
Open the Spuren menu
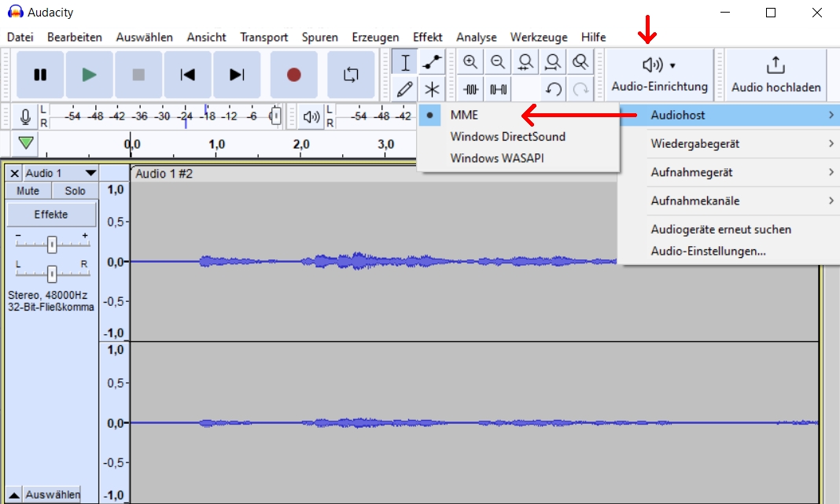point(320,37)
